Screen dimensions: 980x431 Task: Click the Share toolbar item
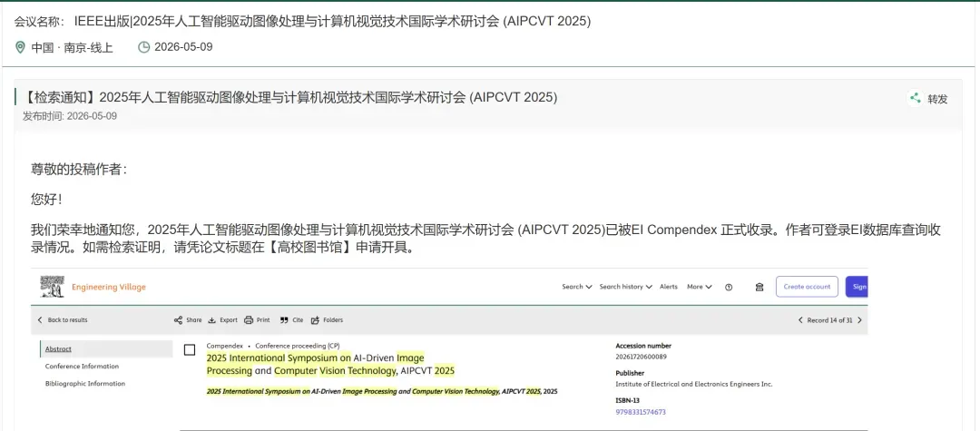(188, 319)
